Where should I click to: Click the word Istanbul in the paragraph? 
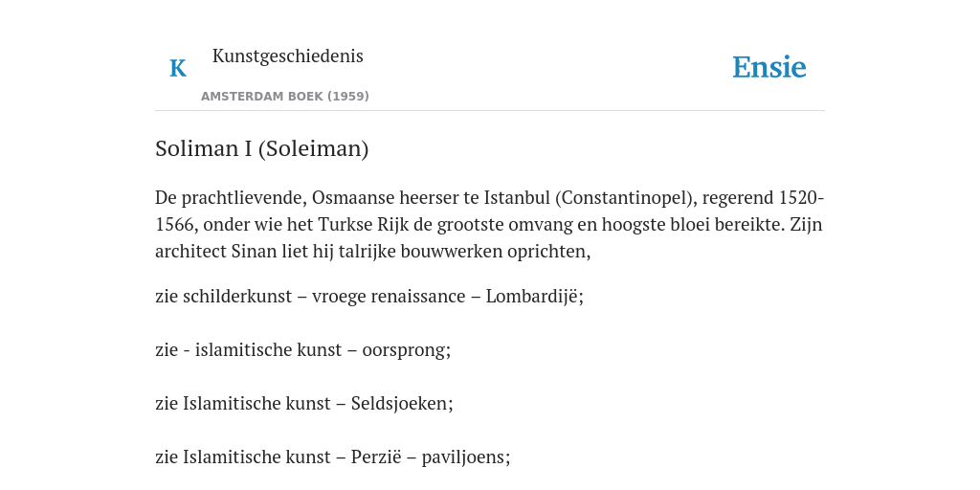[x=517, y=197]
